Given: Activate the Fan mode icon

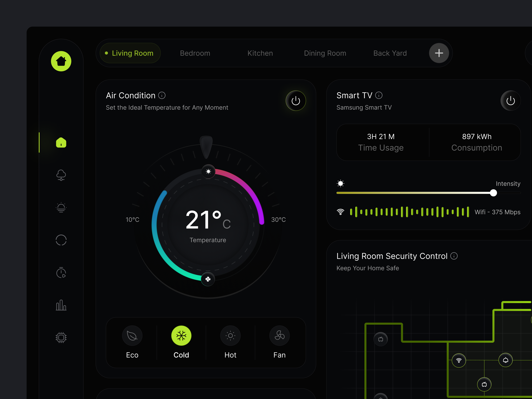Looking at the screenshot, I should (x=279, y=335).
